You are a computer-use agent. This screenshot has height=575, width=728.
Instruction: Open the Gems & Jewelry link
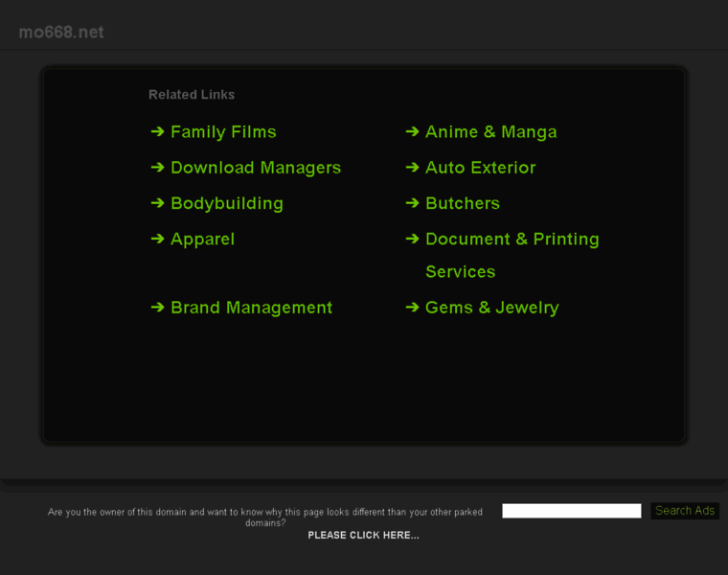tap(492, 308)
